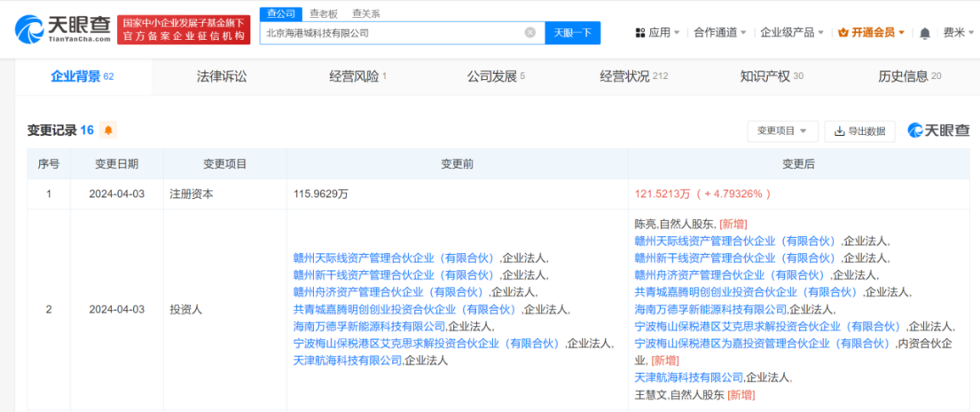
Task: Click the 王慧文,自然人股东 entry
Action: click(678, 394)
